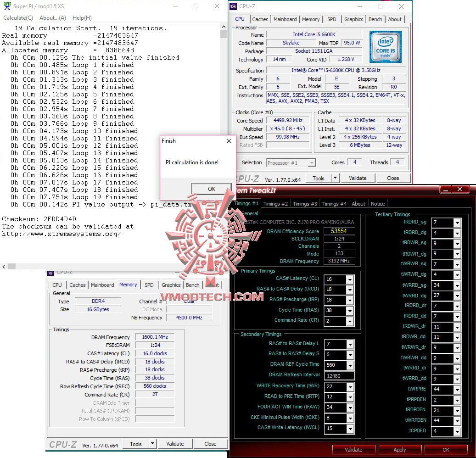Open the About tab in Mem TweakIt
This screenshot has height=458, width=476.
[x=358, y=204]
